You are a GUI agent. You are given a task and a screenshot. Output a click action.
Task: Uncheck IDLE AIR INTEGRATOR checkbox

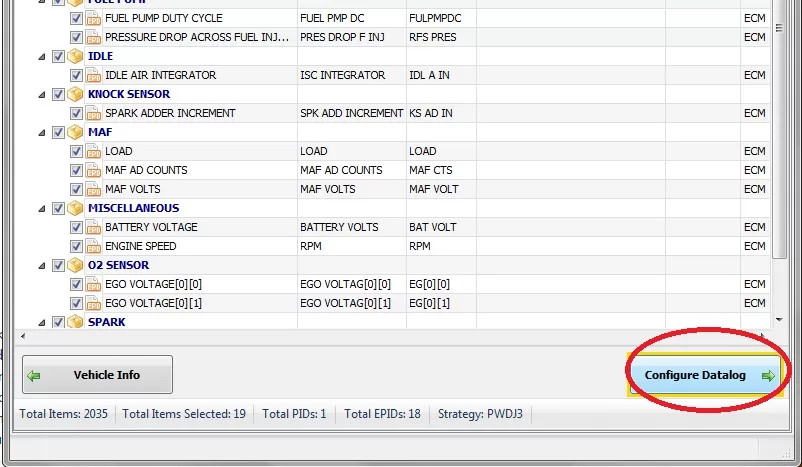tap(76, 75)
